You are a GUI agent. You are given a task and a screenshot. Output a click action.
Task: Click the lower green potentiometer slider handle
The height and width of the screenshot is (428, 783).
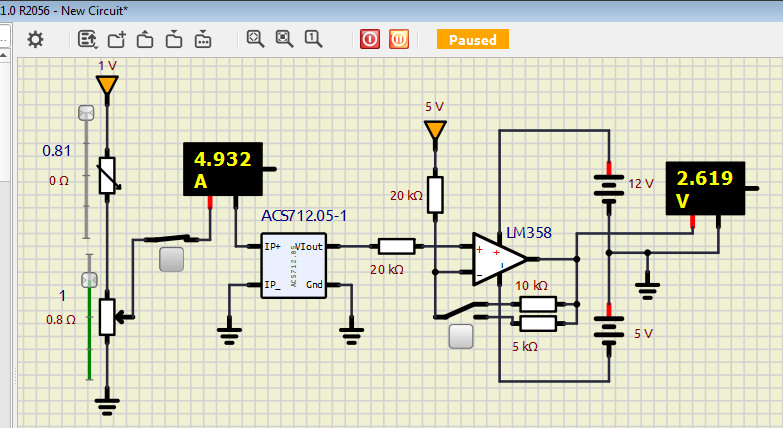click(x=88, y=281)
